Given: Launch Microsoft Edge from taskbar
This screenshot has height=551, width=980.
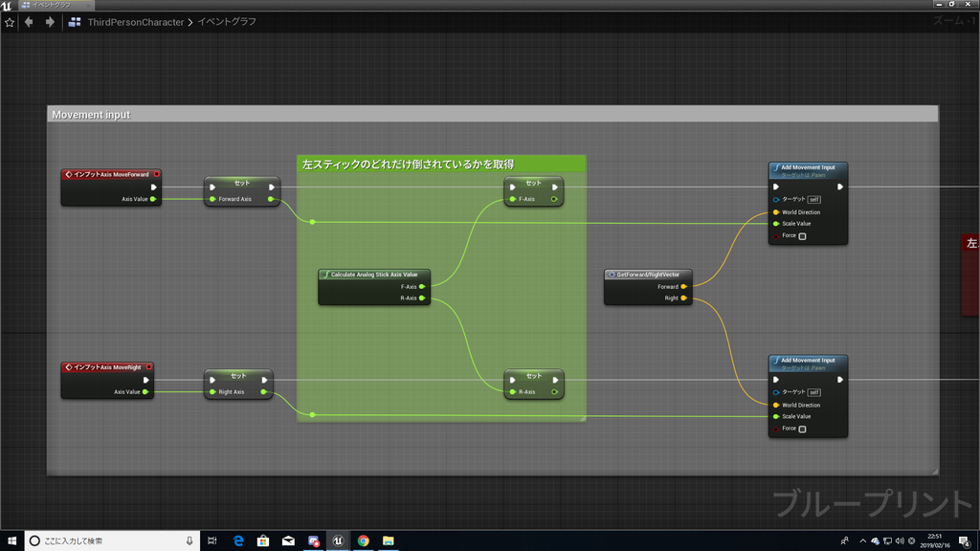Looking at the screenshot, I should pyautogui.click(x=238, y=541).
